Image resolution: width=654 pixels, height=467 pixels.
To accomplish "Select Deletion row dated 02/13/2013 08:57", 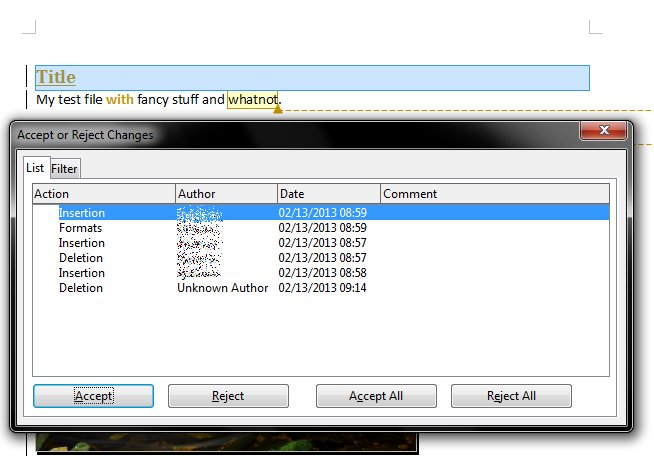I will click(321, 258).
